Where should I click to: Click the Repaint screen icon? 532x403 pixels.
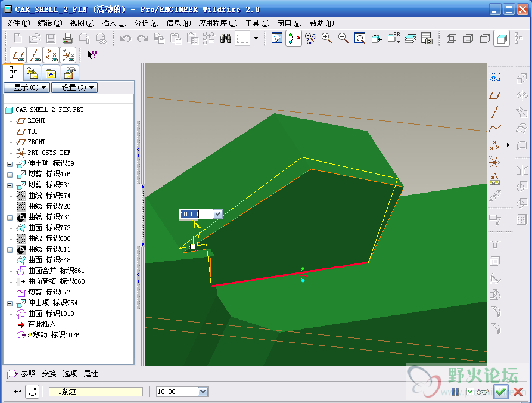coord(277,38)
